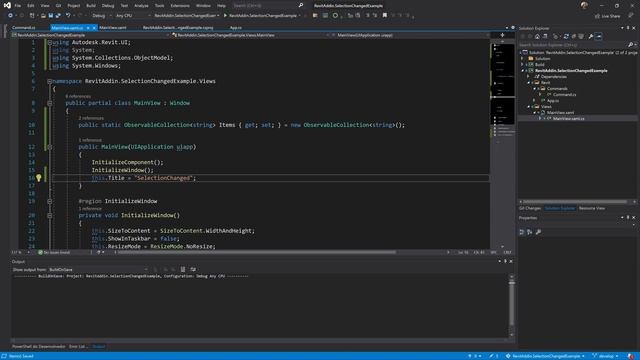Expand the Build project node
The width and height of the screenshot is (640, 360).
tap(522, 64)
